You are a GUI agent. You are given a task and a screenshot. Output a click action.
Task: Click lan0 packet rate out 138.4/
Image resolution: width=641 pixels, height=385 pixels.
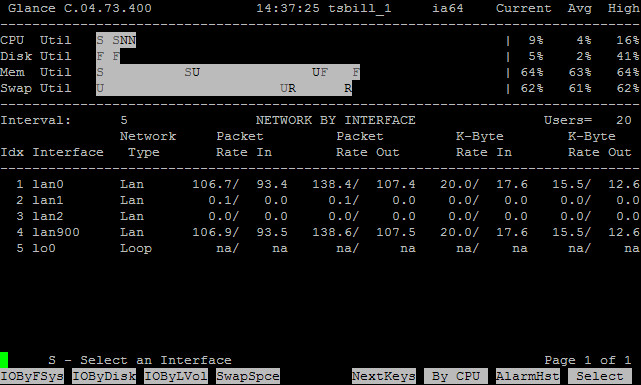coord(336,184)
